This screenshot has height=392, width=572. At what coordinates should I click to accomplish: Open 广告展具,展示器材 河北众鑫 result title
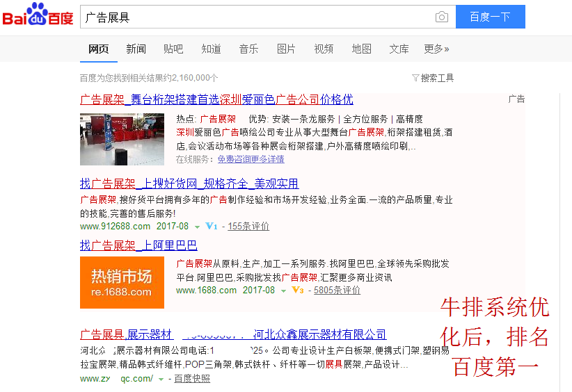tap(233, 334)
